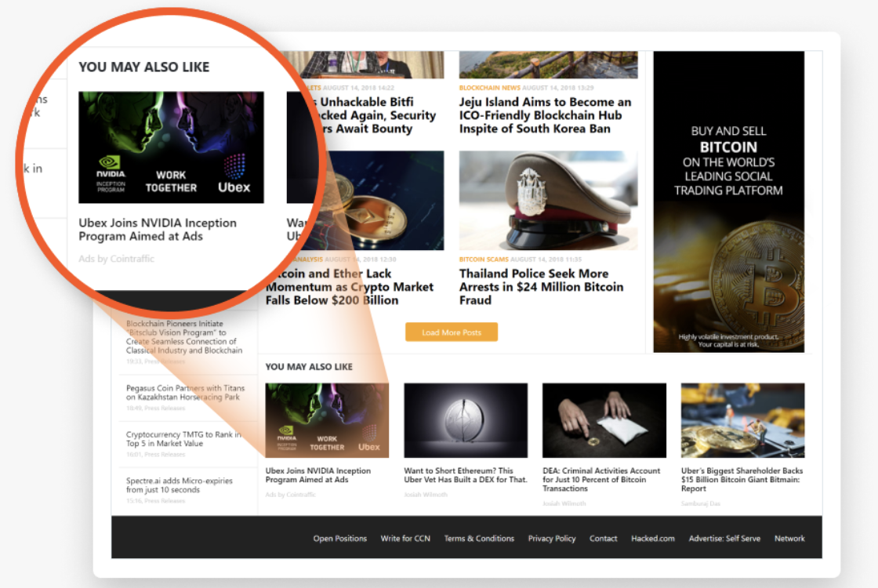Screen dimensions: 878x588
Task: Open the Open Positions footer link
Action: (x=340, y=538)
